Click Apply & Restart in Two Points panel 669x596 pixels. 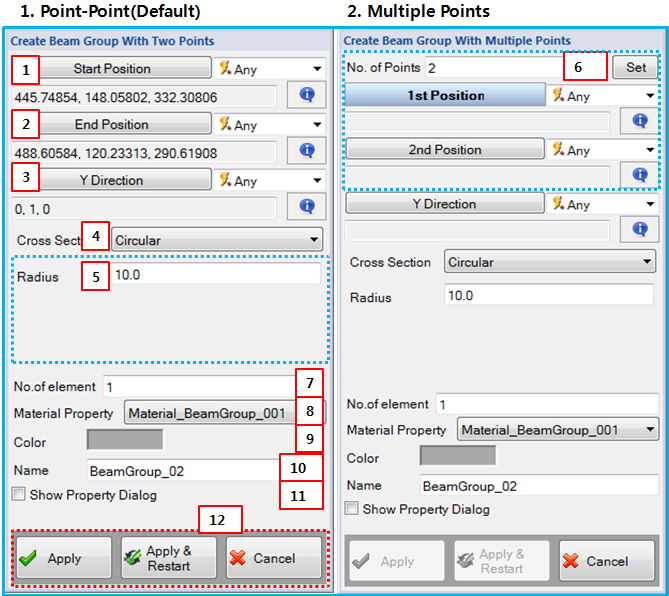click(169, 558)
